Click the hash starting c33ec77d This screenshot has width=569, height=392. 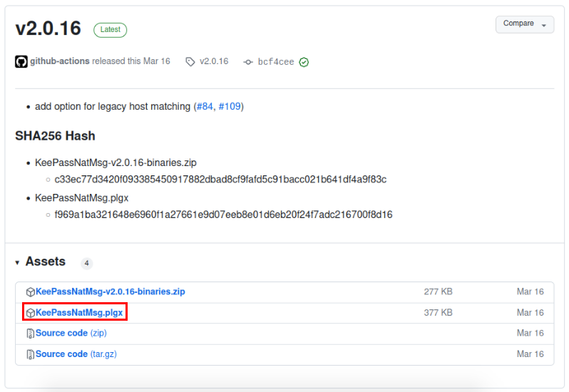tap(220, 180)
